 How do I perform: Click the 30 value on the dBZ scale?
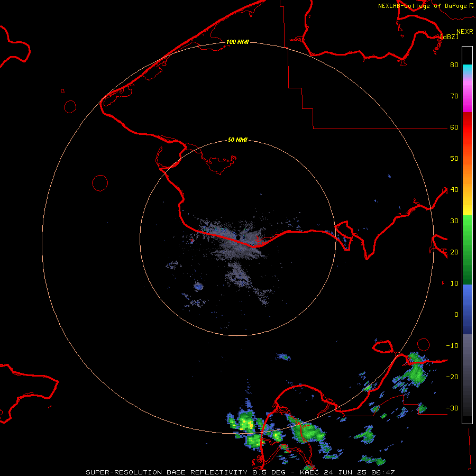pos(454,221)
